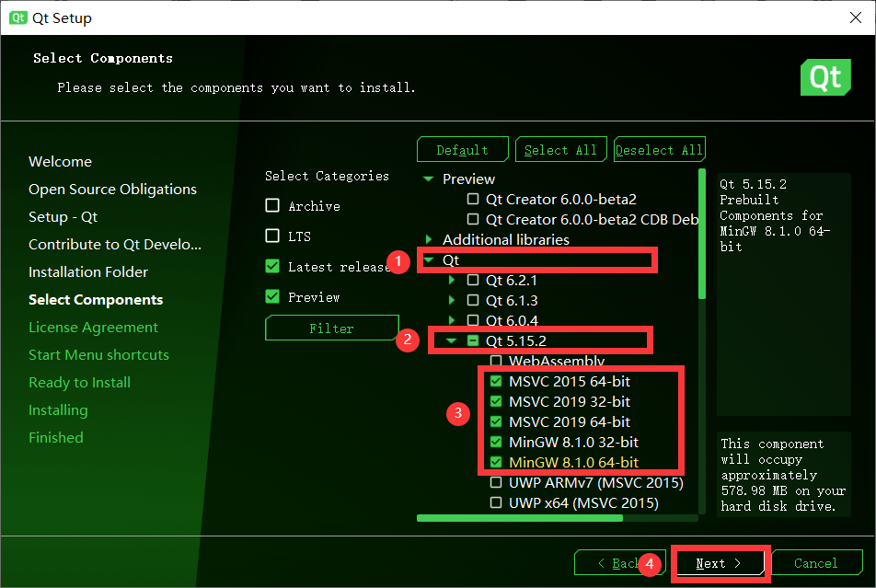Image resolution: width=876 pixels, height=588 pixels.
Task: Select the Qt 5.15.2 row label
Action: 516,340
